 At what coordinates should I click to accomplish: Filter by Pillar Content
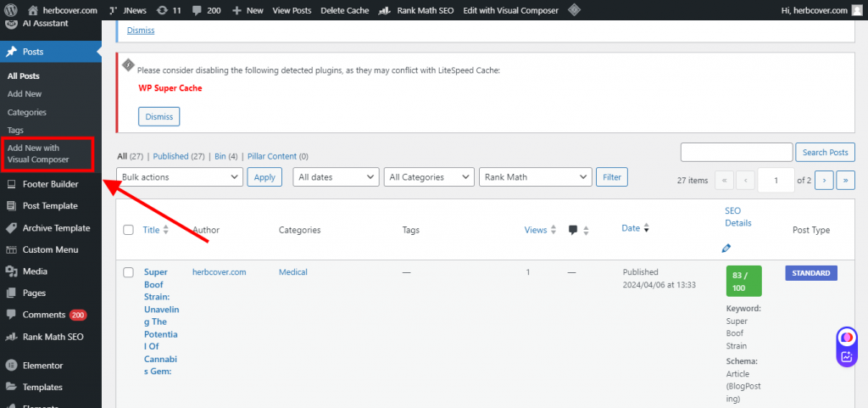(x=278, y=157)
